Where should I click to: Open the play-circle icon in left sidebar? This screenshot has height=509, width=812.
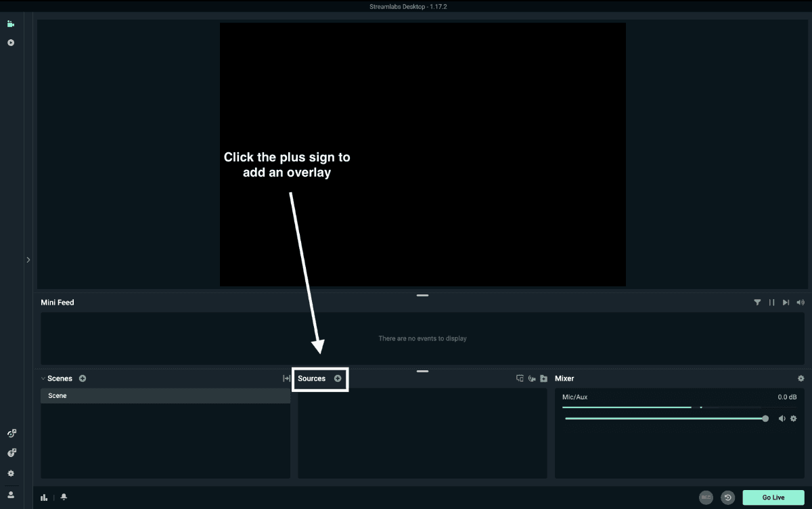11,43
